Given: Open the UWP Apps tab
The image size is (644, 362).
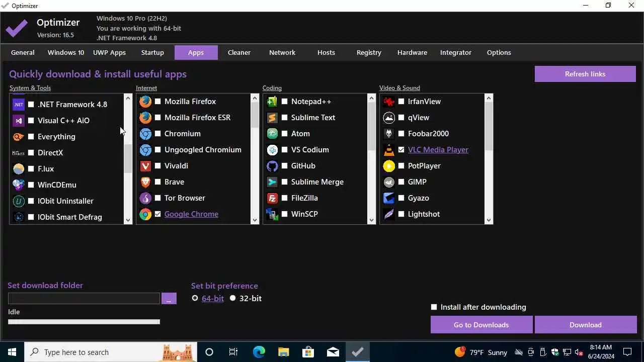Looking at the screenshot, I should 109,52.
